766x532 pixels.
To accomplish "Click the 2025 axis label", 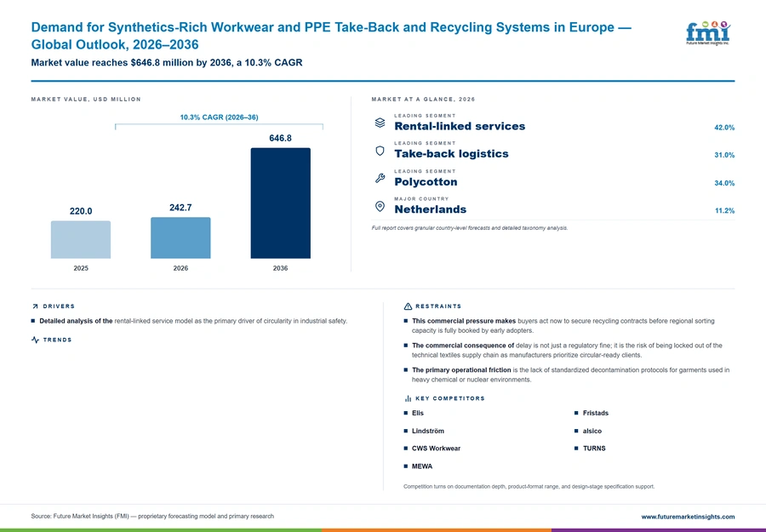I will (81, 268).
